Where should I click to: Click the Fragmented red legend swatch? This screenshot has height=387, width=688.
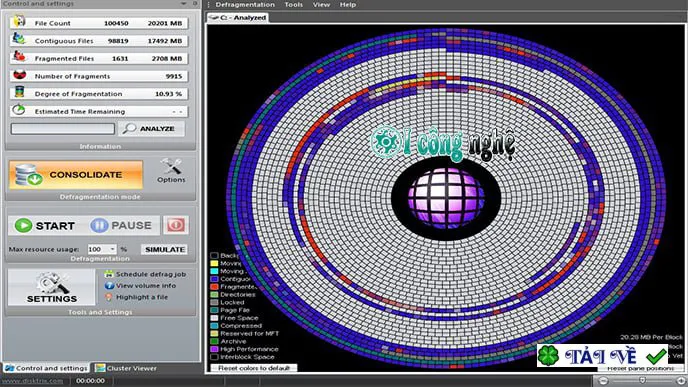point(214,287)
